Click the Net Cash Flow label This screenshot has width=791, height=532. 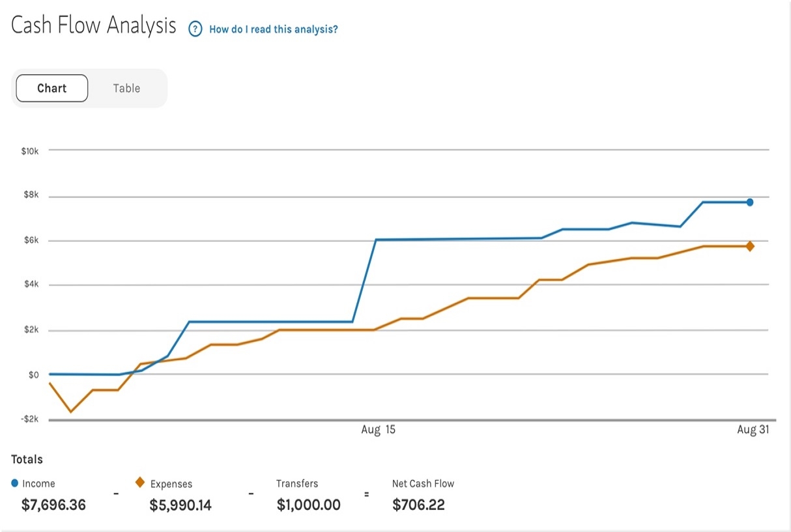coord(423,483)
